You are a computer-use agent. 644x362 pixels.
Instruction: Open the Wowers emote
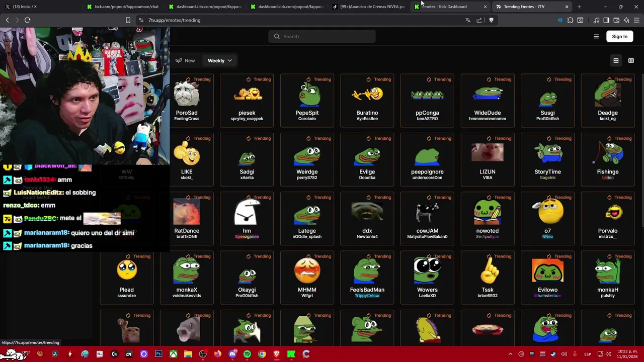click(x=427, y=277)
